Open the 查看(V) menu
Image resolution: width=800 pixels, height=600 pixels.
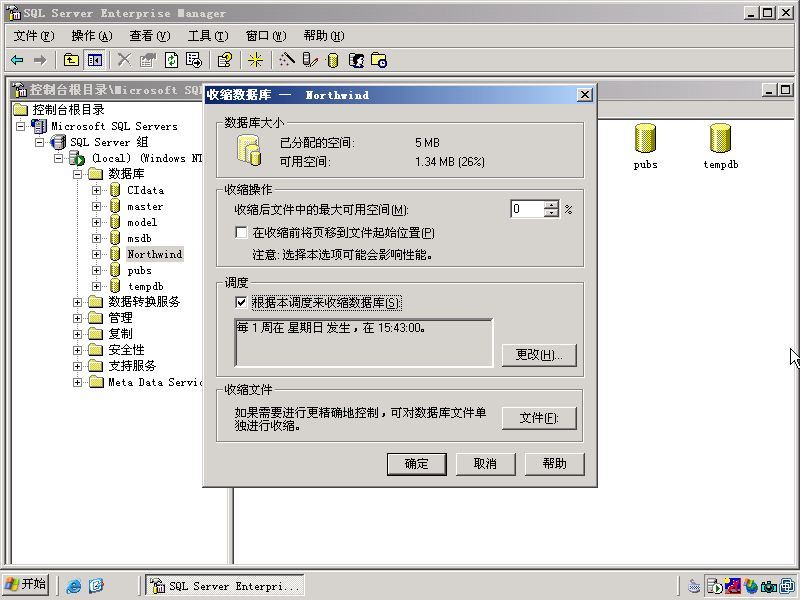pyautogui.click(x=149, y=36)
